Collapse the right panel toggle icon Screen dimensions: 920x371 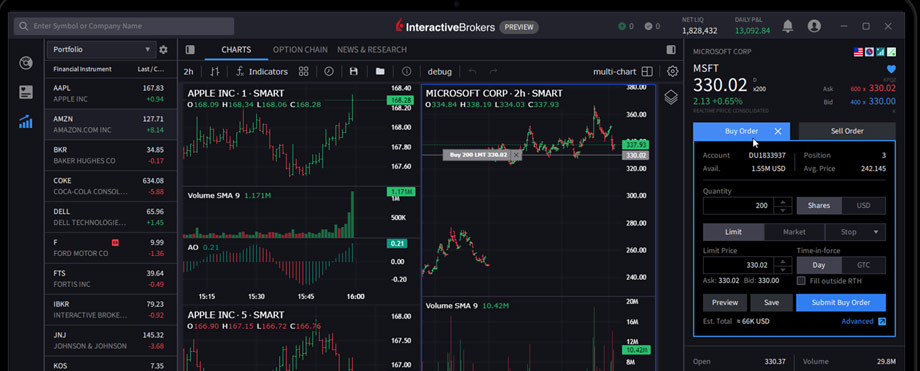tap(671, 50)
